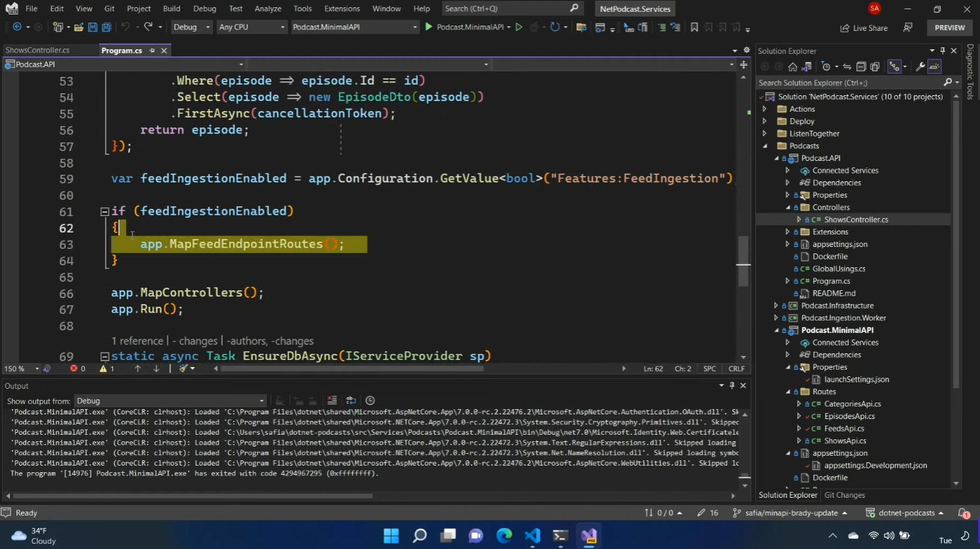Click the Live Share button

tap(864, 28)
